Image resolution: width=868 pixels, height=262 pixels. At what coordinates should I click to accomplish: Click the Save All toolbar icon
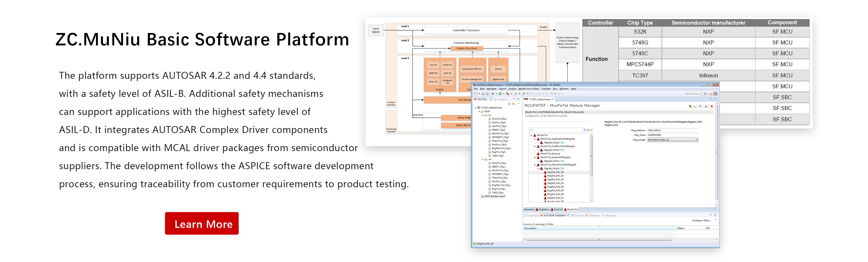(x=488, y=94)
